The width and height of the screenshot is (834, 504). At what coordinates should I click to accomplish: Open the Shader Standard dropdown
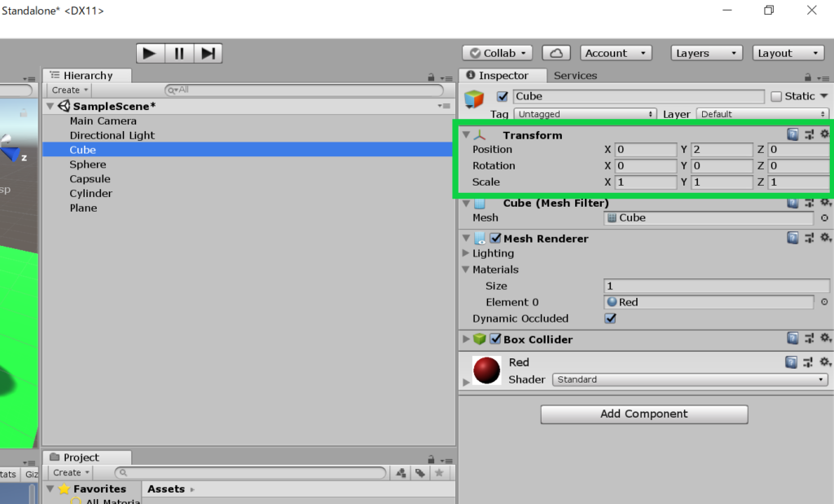point(690,379)
